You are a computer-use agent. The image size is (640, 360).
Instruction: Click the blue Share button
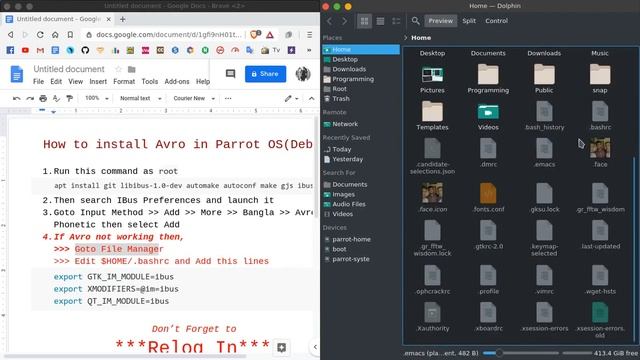[265, 74]
